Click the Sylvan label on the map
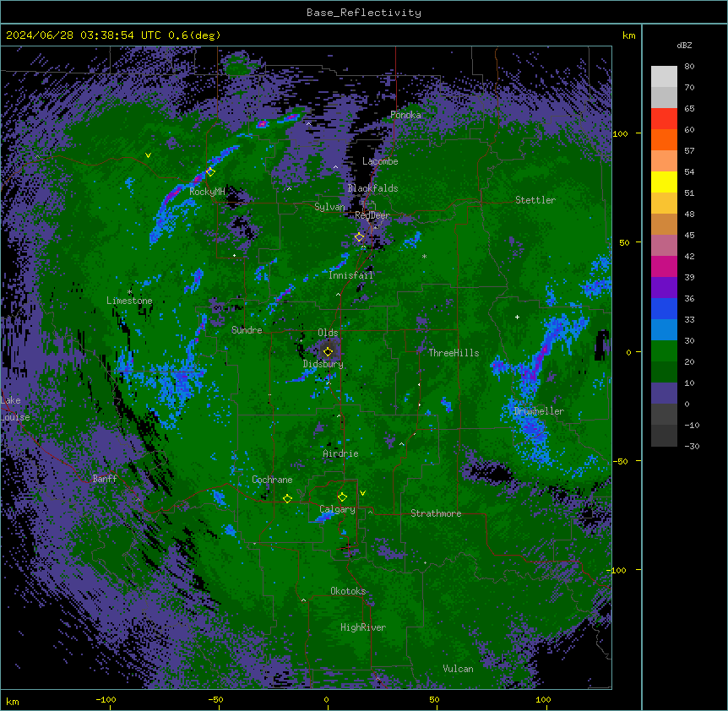 tap(329, 207)
